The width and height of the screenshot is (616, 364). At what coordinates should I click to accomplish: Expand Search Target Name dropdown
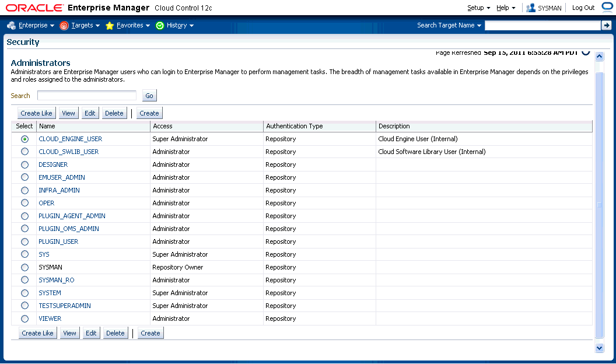click(449, 25)
